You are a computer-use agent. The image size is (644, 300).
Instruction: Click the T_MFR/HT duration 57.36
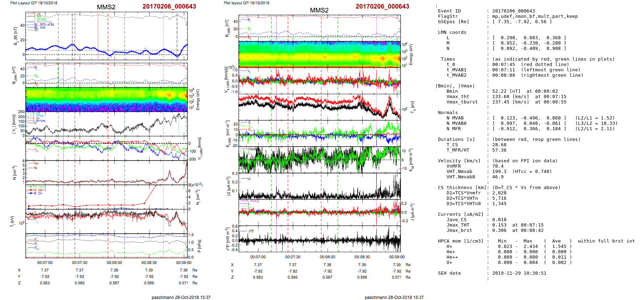click(499, 150)
